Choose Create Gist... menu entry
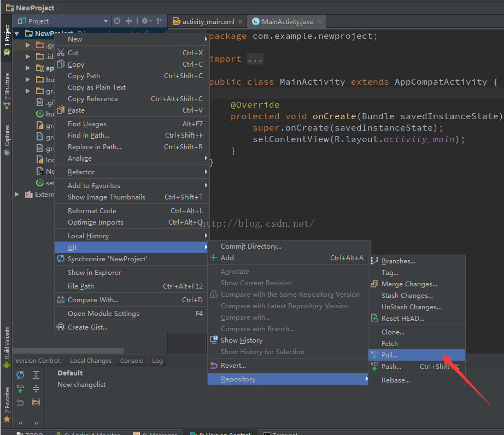504x435 pixels. 132,327
